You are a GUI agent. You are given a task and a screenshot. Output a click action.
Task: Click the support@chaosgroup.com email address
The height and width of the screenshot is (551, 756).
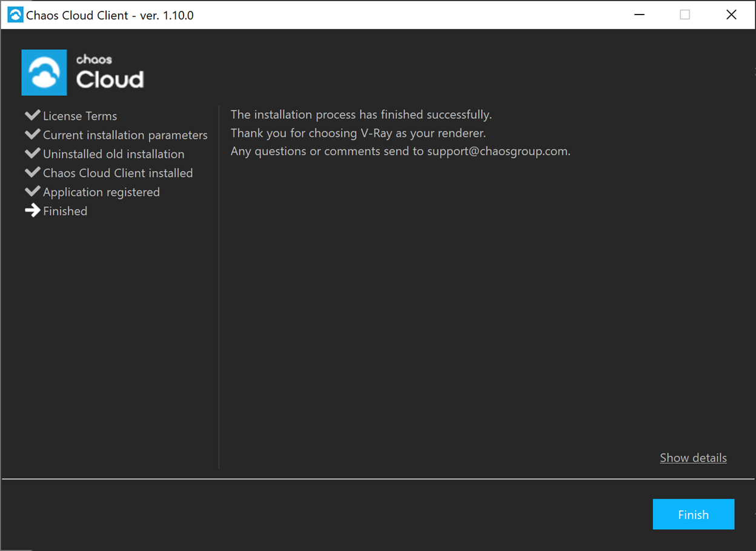tap(497, 151)
